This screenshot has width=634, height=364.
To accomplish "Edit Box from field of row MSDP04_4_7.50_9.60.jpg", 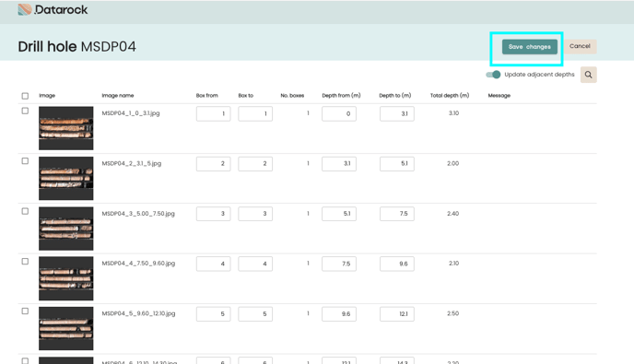I will (214, 264).
